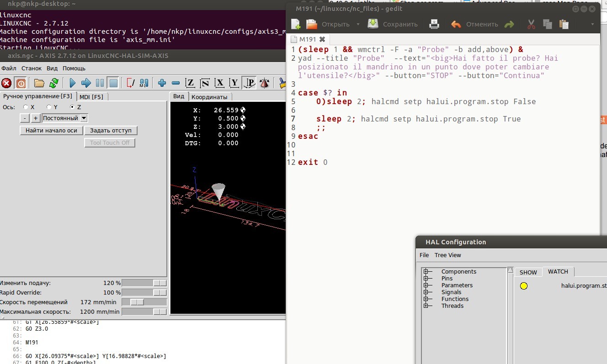Pause program execution in AXIS
607x364 pixels.
point(100,83)
